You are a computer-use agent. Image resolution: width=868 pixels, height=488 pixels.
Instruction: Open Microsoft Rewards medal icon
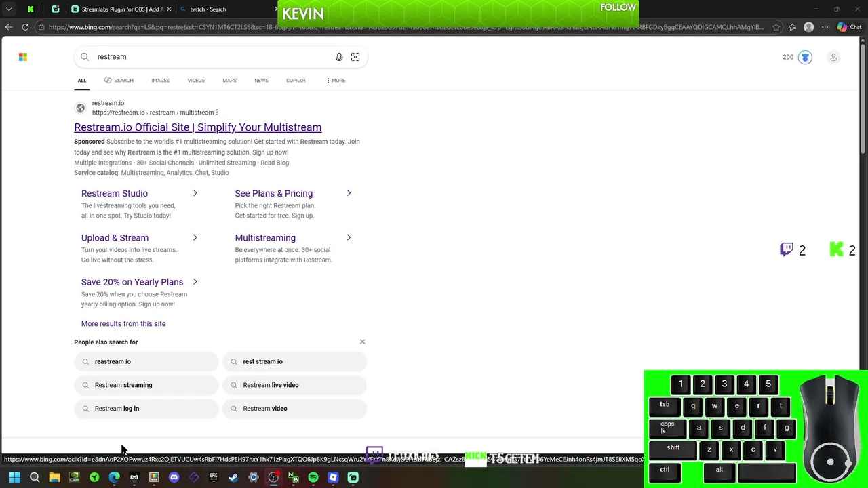(805, 57)
